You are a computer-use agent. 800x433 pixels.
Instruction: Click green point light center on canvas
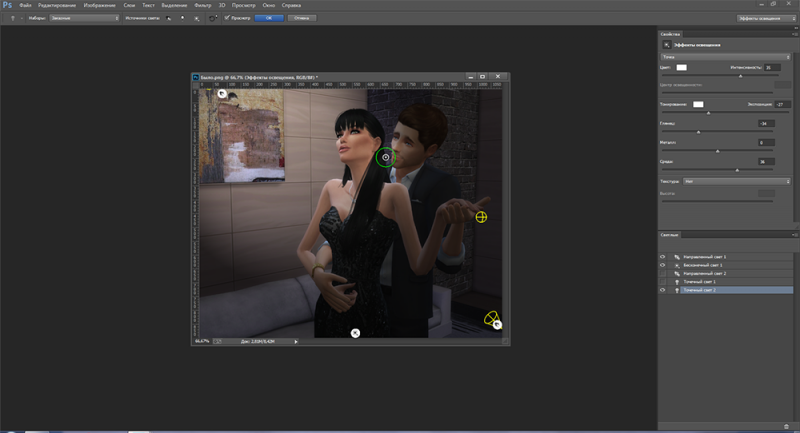(x=386, y=157)
